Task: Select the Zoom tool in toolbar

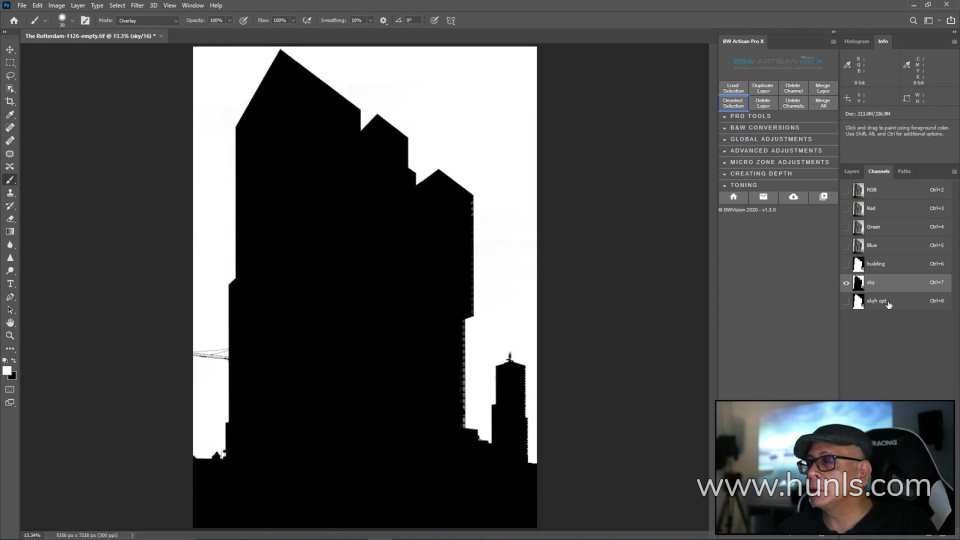Action: point(10,336)
